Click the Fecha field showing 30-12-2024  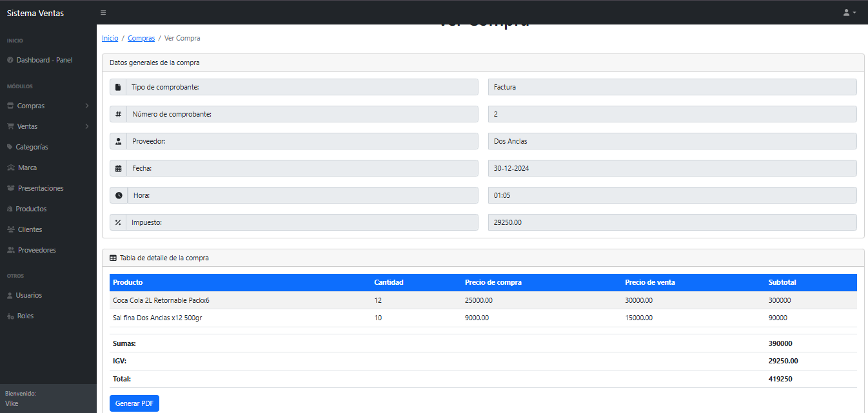coord(672,168)
